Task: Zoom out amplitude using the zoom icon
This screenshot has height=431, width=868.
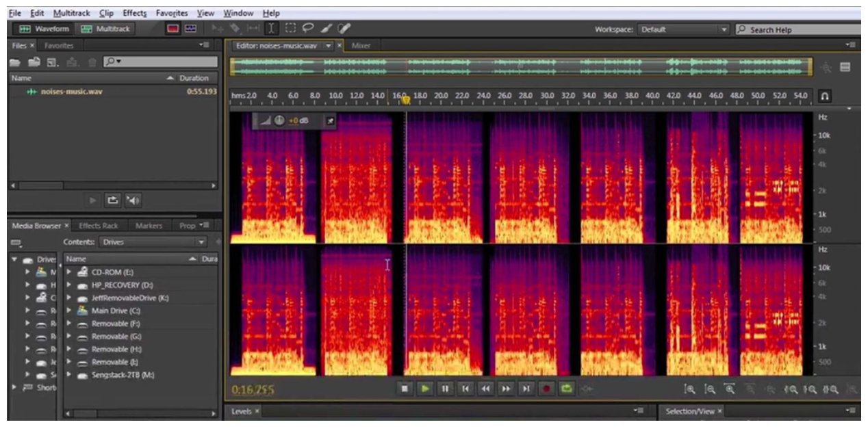Action: point(711,389)
